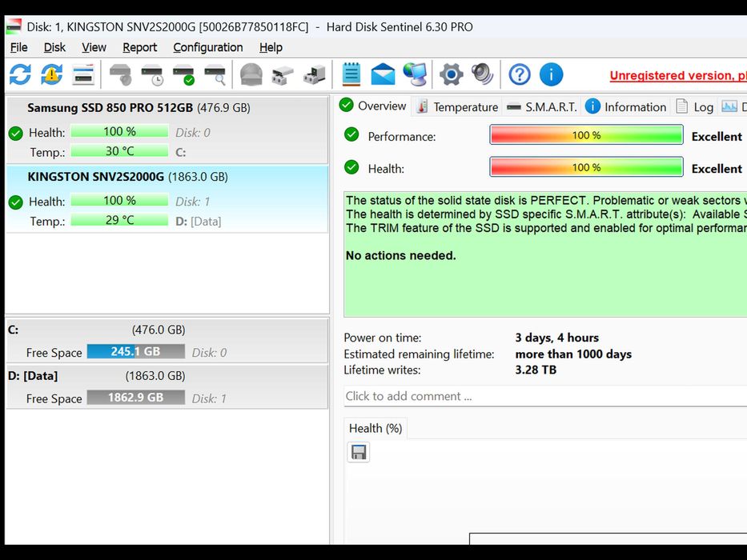Click the C: free space 245.1 GB bar
Screen dimensions: 747x560
click(x=136, y=351)
